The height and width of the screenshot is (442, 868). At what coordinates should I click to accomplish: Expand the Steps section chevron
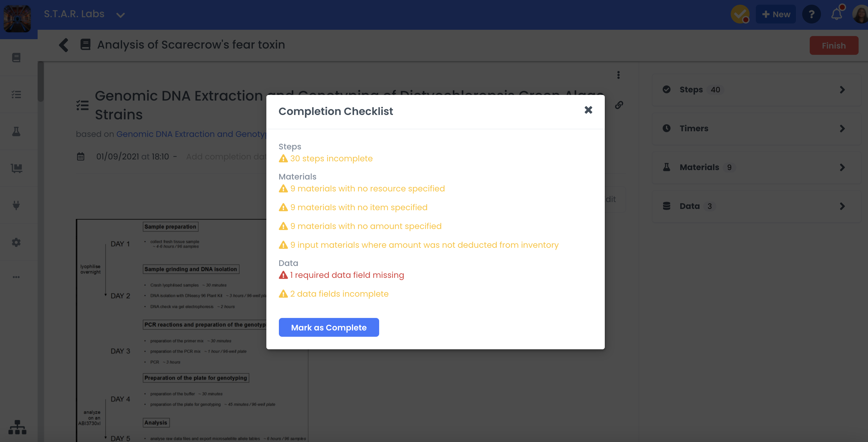[x=843, y=90]
